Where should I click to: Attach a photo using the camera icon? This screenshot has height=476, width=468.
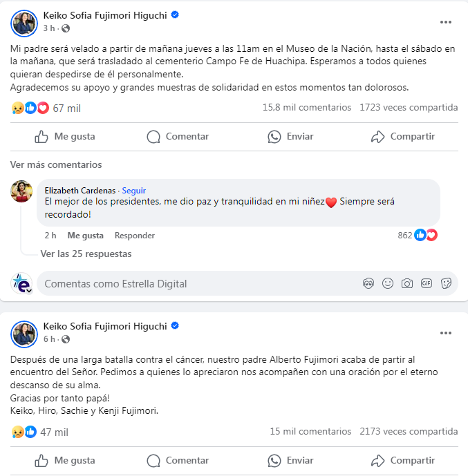click(x=407, y=283)
